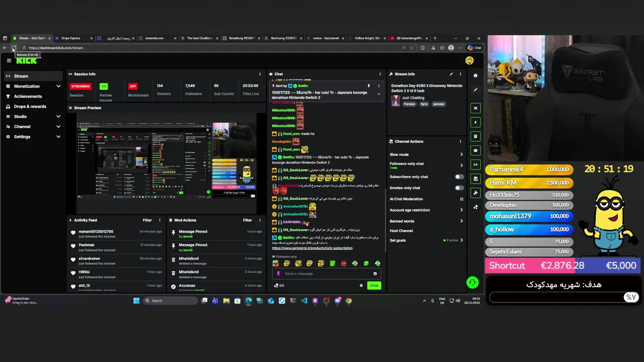Viewport: 644px width, 362px height.
Task: Filter the Mod Actions list
Action: tap(248, 220)
